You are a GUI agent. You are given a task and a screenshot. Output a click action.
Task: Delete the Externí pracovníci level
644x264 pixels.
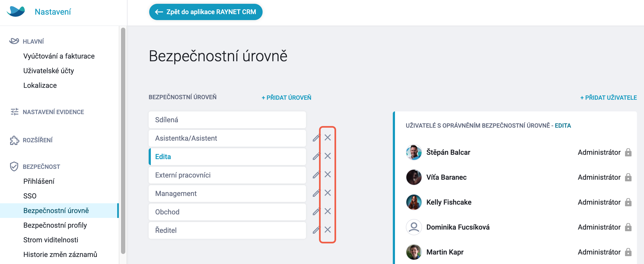point(328,174)
